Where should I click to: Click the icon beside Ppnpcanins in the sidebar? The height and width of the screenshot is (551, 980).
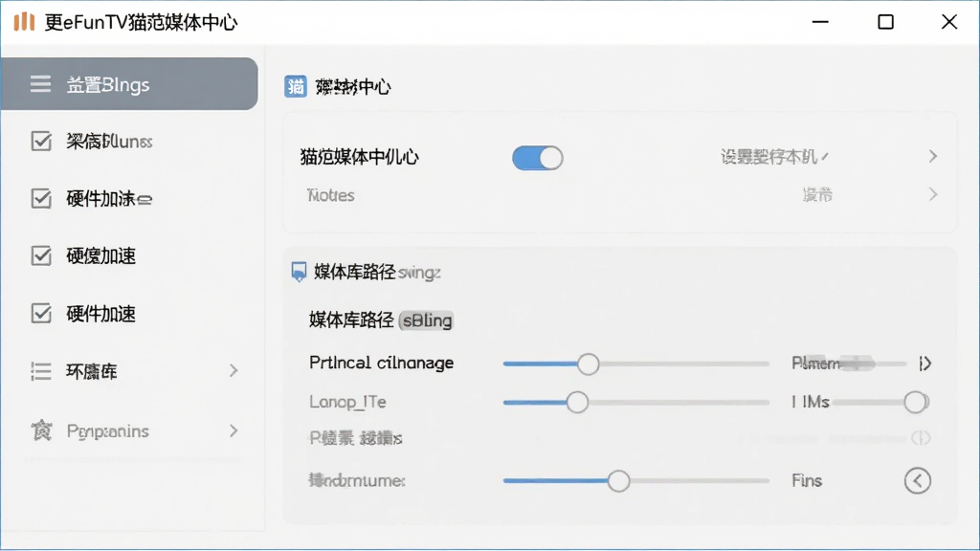click(x=42, y=430)
